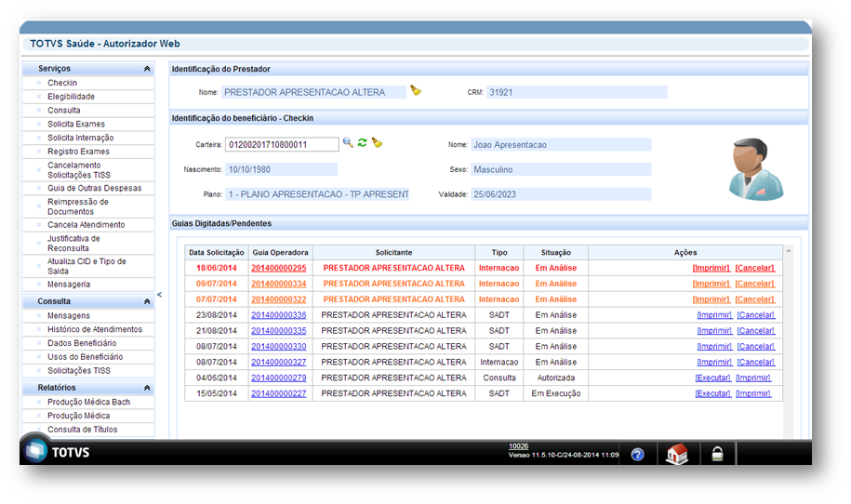Open guia 201400000227
This screenshot has height=504, width=851.
(x=278, y=394)
